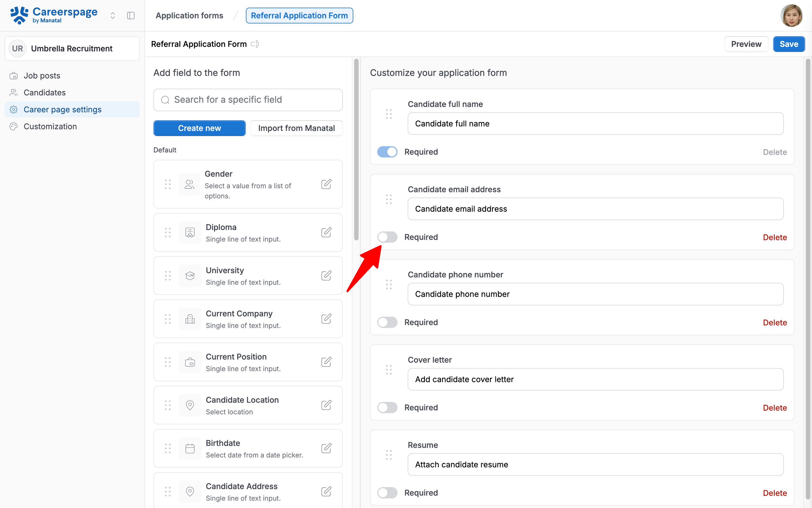The width and height of the screenshot is (812, 508).
Task: Select Referral Application Form breadcrumb
Action: tap(299, 16)
